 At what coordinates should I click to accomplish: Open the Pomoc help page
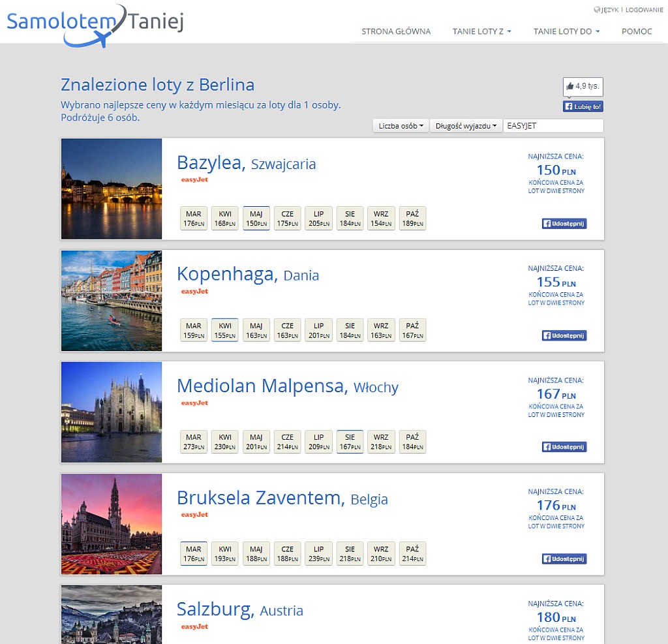tap(637, 31)
